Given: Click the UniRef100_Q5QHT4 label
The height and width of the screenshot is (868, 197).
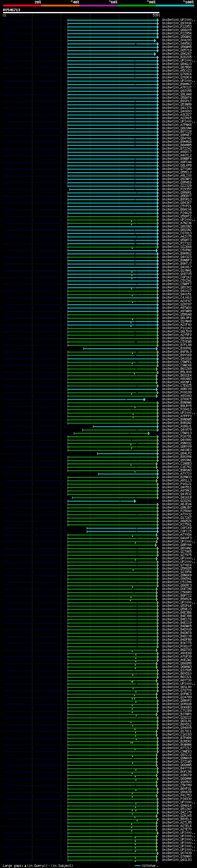Looking at the screenshot, I should (x=177, y=98).
